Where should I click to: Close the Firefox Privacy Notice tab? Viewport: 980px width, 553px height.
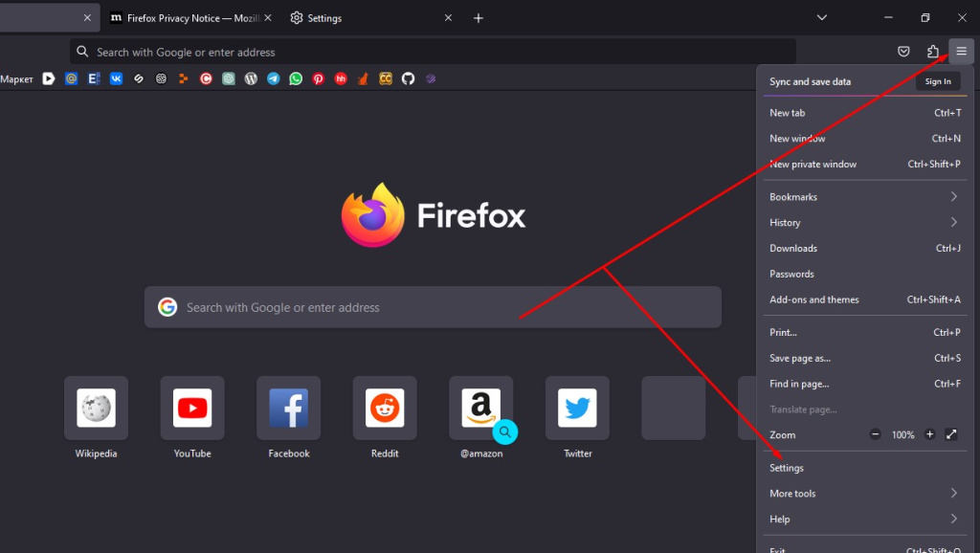pos(268,18)
